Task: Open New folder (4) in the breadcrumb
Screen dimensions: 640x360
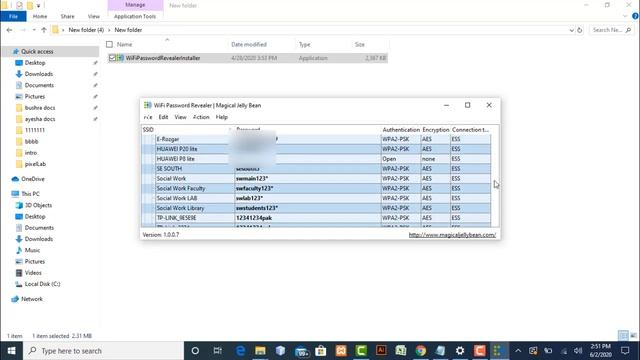Action: pyautogui.click(x=86, y=30)
